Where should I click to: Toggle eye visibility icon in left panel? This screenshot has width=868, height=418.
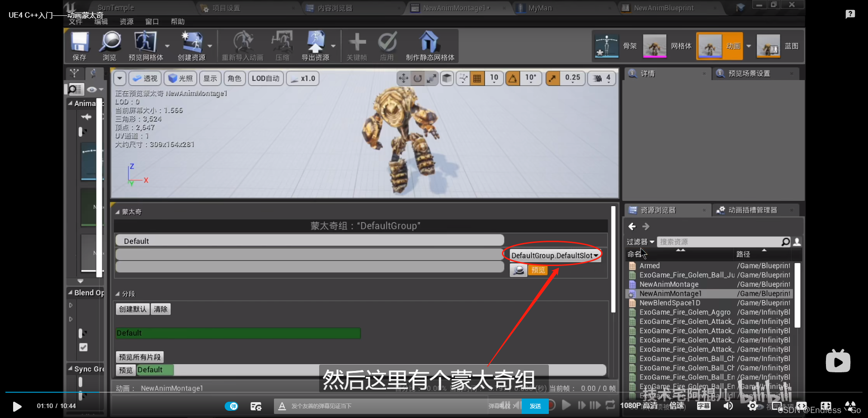[x=92, y=90]
